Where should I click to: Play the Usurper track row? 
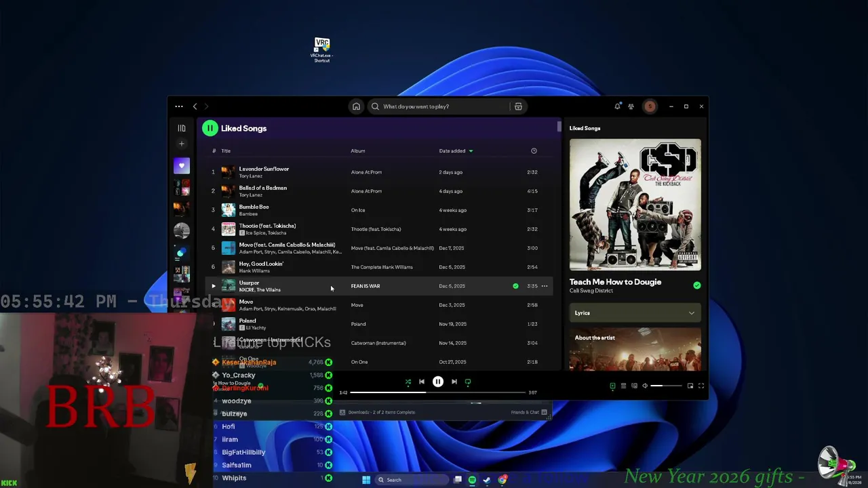213,286
